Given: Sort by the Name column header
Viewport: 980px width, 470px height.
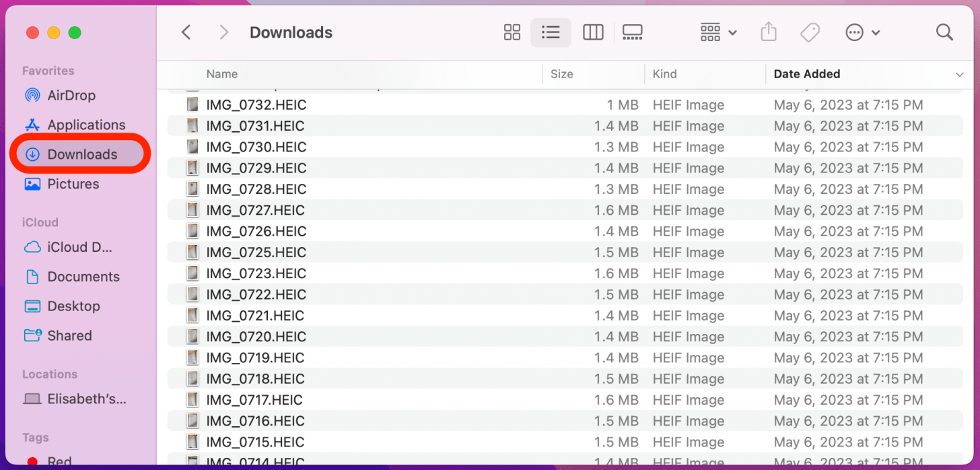Looking at the screenshot, I should click(x=222, y=74).
